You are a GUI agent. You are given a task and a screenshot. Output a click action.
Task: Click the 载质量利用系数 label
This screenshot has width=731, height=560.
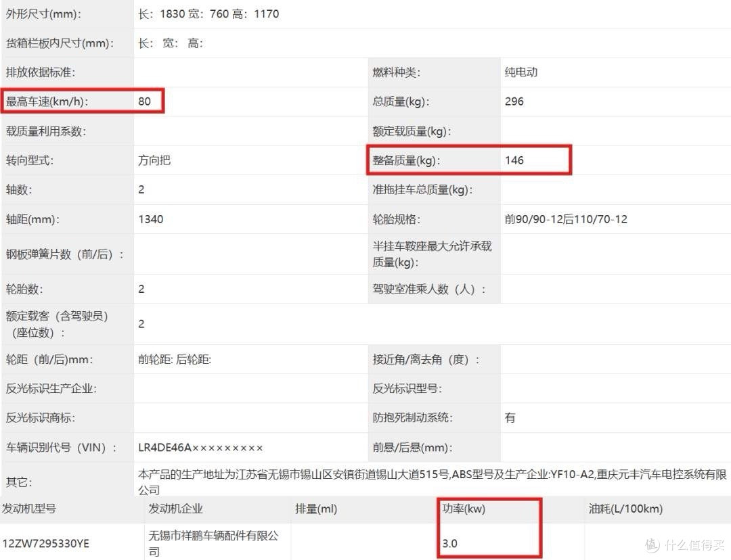pos(46,131)
